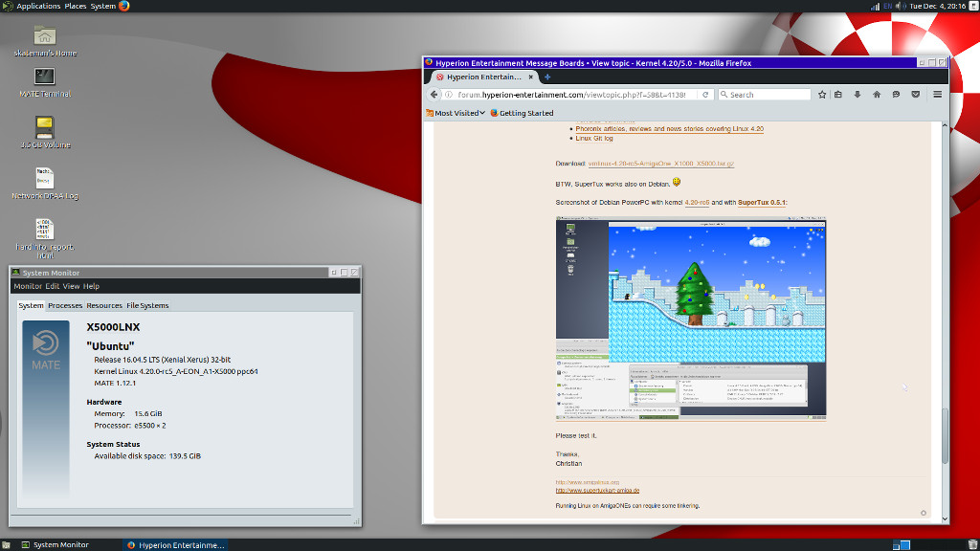This screenshot has height=551, width=980.
Task: Open the 4.20-rc5 kernel link
Action: [x=697, y=203]
